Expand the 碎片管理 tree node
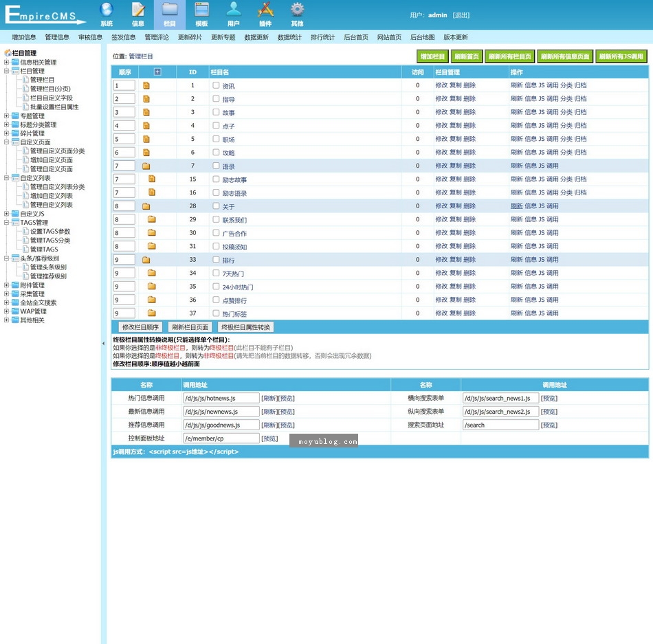 tap(6, 133)
